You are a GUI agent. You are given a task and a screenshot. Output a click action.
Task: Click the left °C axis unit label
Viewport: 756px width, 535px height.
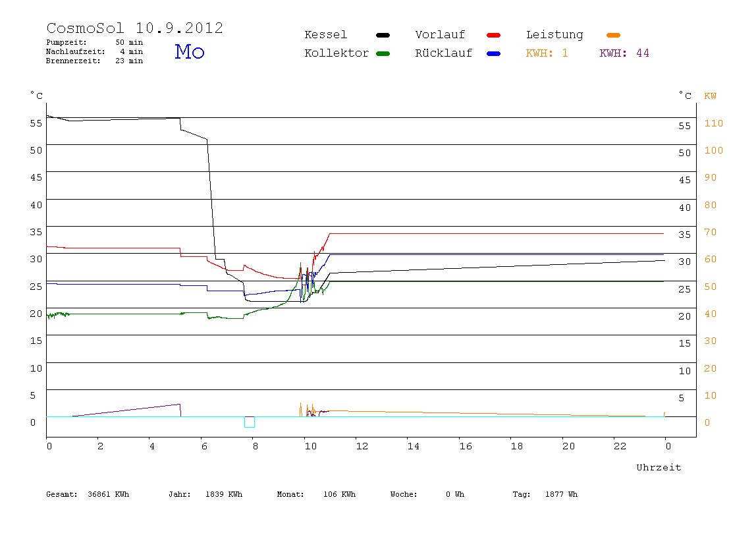pos(37,95)
